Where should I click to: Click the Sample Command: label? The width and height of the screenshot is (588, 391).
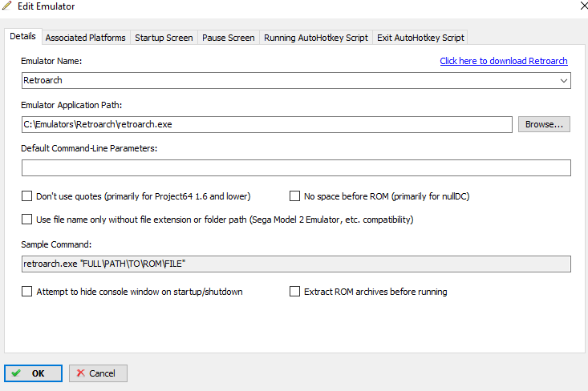[x=56, y=244]
